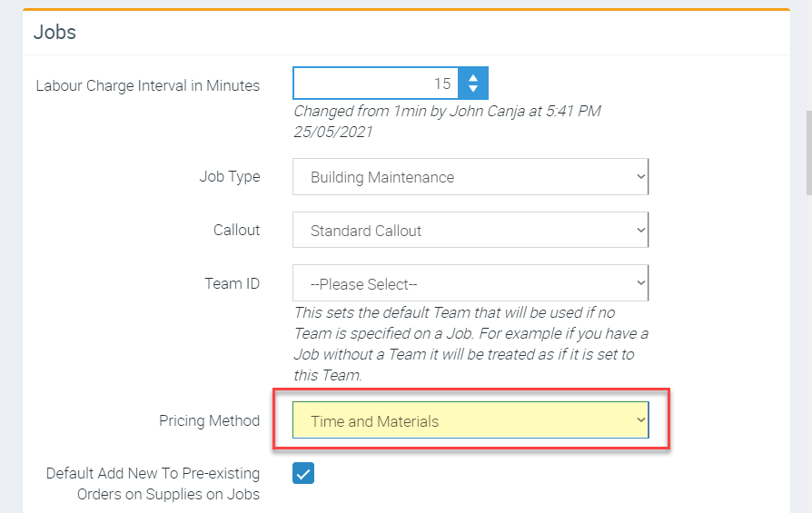Open the Team ID select box
812x513 pixels.
click(x=470, y=284)
